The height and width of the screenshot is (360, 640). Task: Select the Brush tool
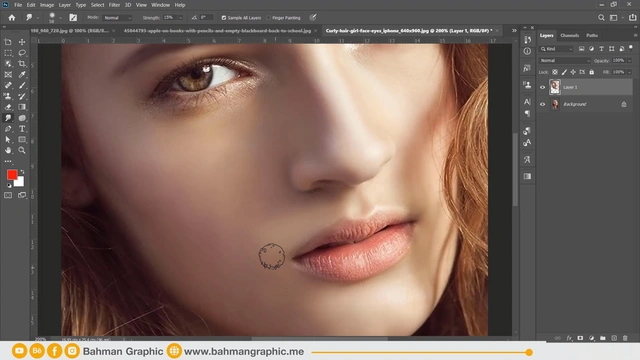[x=22, y=85]
